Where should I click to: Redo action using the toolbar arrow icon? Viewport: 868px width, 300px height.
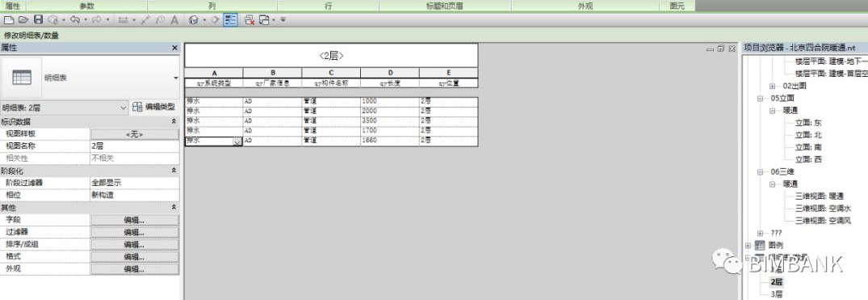click(x=97, y=20)
